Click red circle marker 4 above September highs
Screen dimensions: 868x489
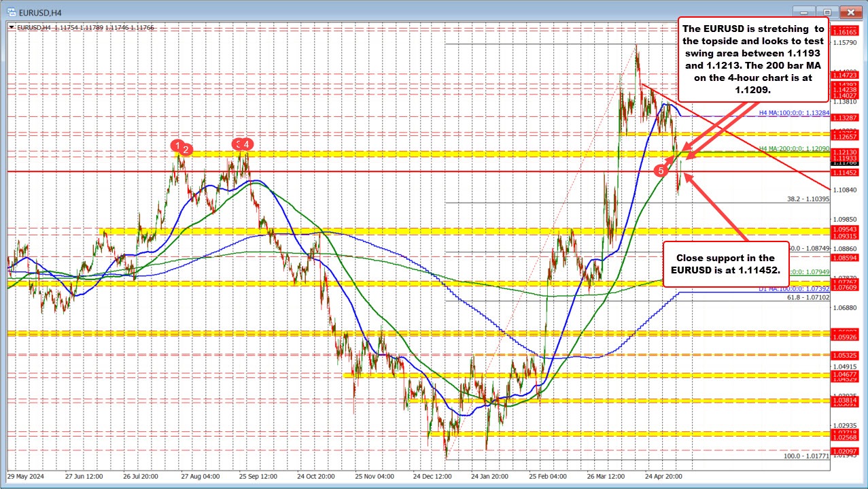(x=245, y=144)
